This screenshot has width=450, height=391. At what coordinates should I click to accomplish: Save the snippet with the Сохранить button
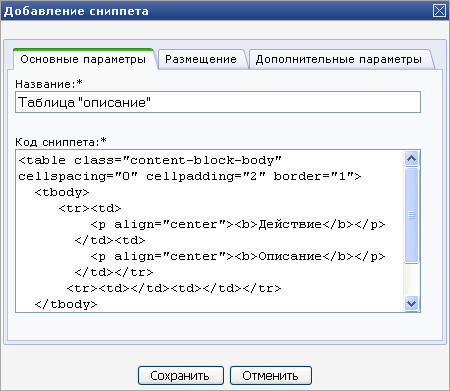(x=181, y=376)
